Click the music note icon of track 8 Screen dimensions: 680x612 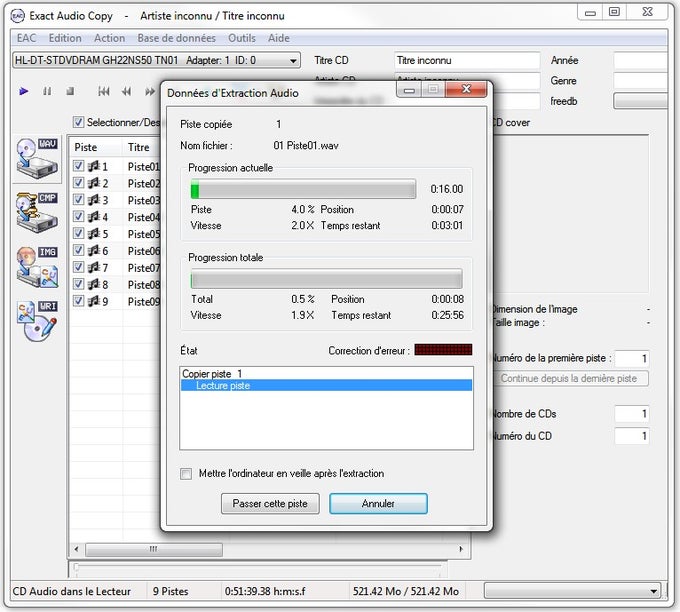click(93, 285)
